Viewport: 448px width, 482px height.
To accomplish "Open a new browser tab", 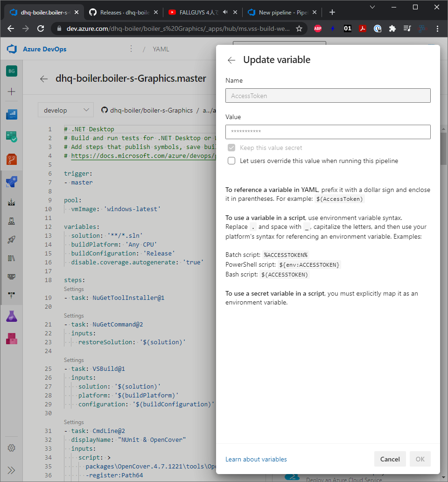I will click(x=332, y=12).
